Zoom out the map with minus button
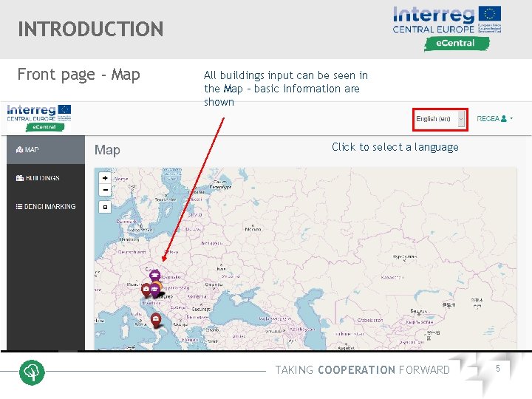532x399 pixels. click(105, 190)
